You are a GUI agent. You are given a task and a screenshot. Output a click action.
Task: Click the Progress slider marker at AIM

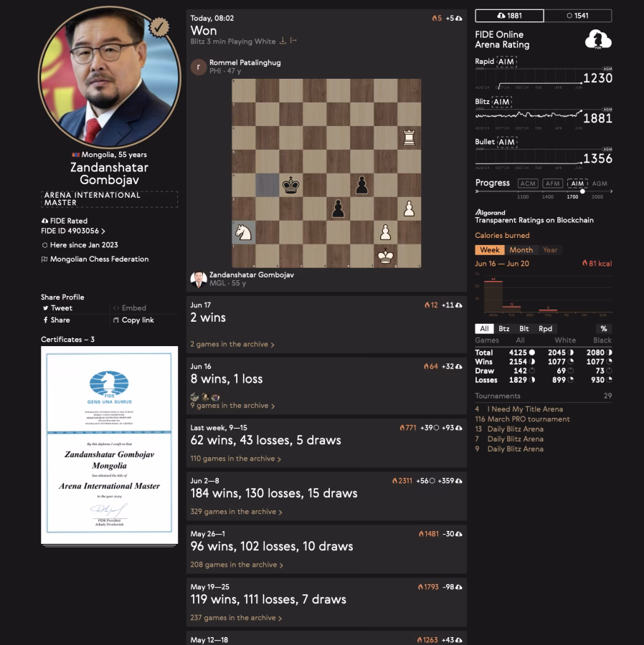click(582, 191)
